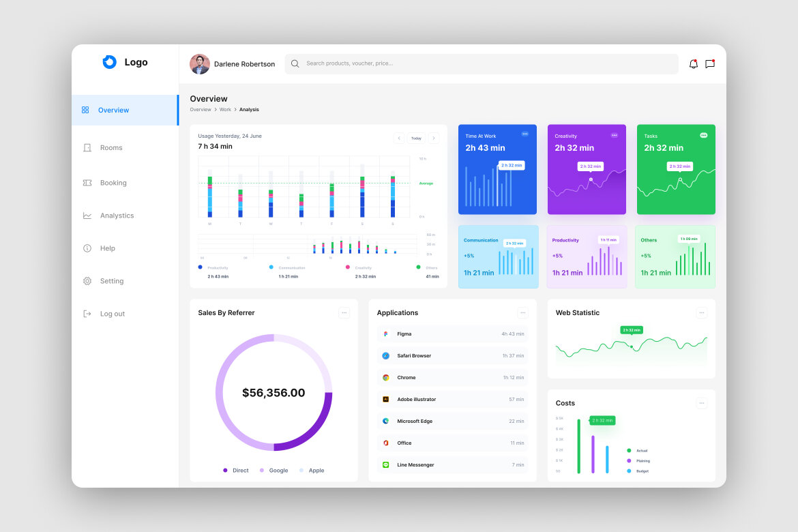
Task: Select the Line Messenger row
Action: coord(452,464)
